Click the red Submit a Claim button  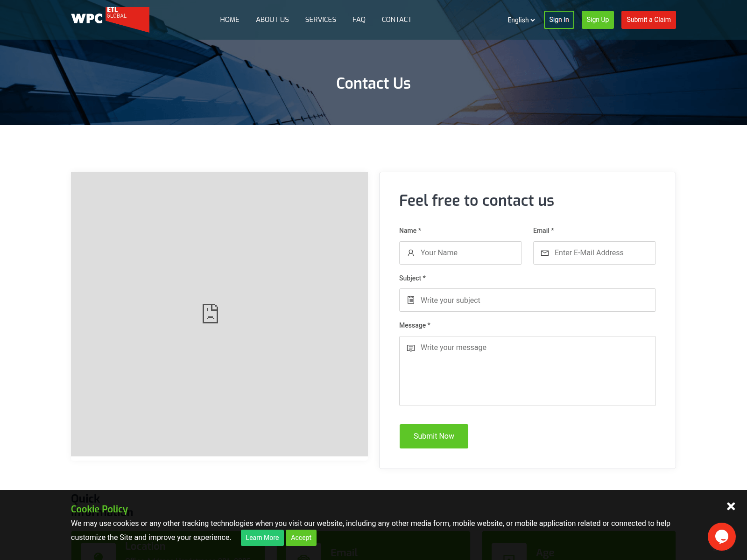(648, 20)
